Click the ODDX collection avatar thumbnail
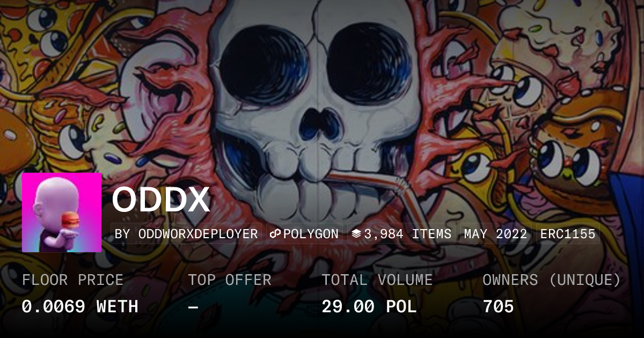The width and height of the screenshot is (644, 338). [x=62, y=212]
